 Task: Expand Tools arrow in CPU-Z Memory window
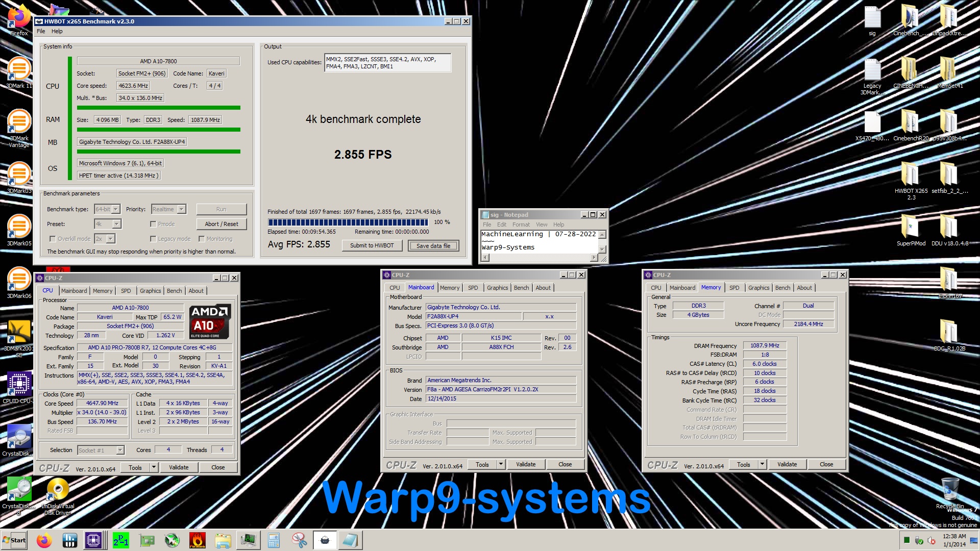762,464
